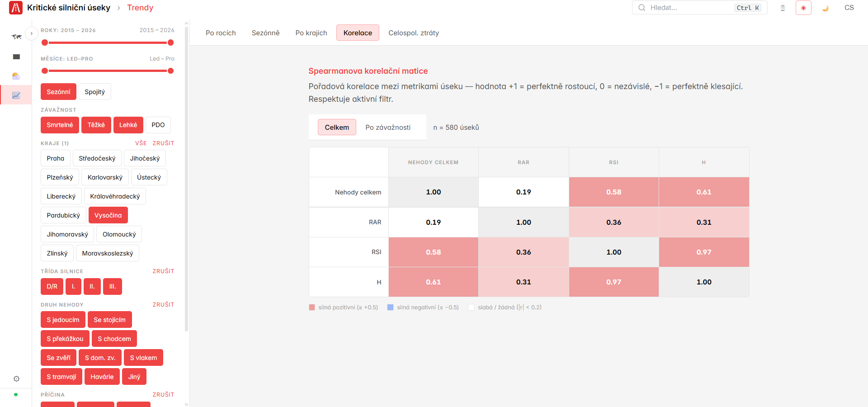Go to Kritické silniční úseky breadcrumb
Screen dimensions: 868x407
pyautogui.click(x=69, y=8)
